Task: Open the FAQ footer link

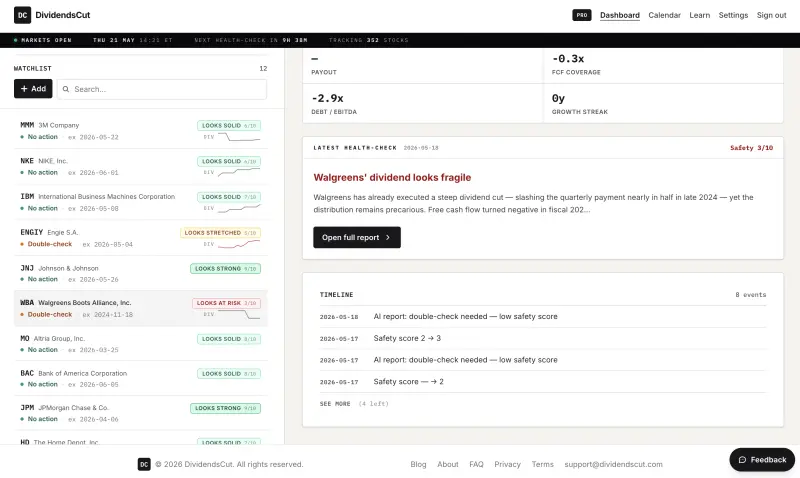Action: [x=476, y=464]
